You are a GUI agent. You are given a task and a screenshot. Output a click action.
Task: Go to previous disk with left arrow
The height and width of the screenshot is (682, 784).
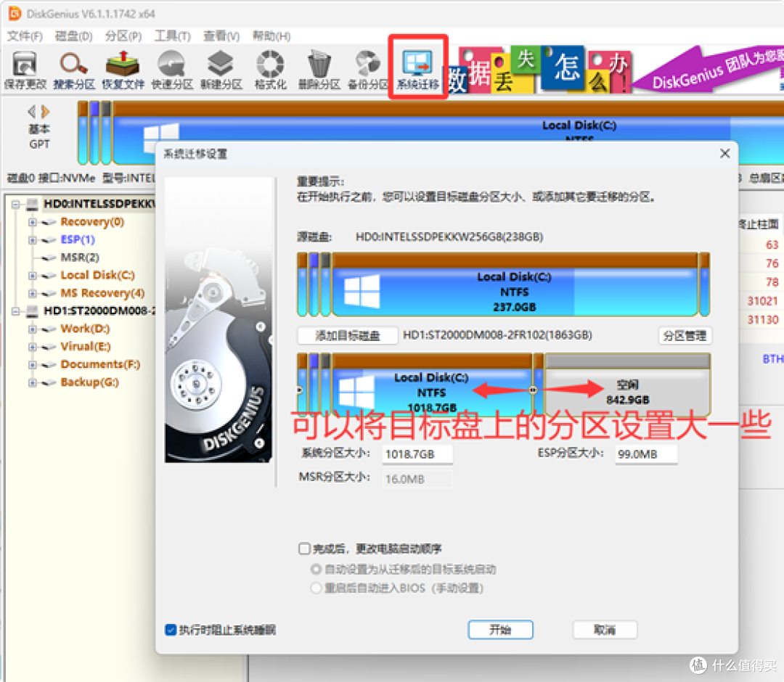[31, 111]
